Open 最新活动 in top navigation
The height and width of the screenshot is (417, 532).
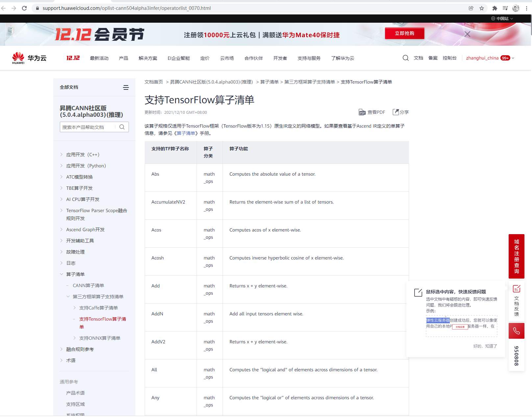coord(99,58)
